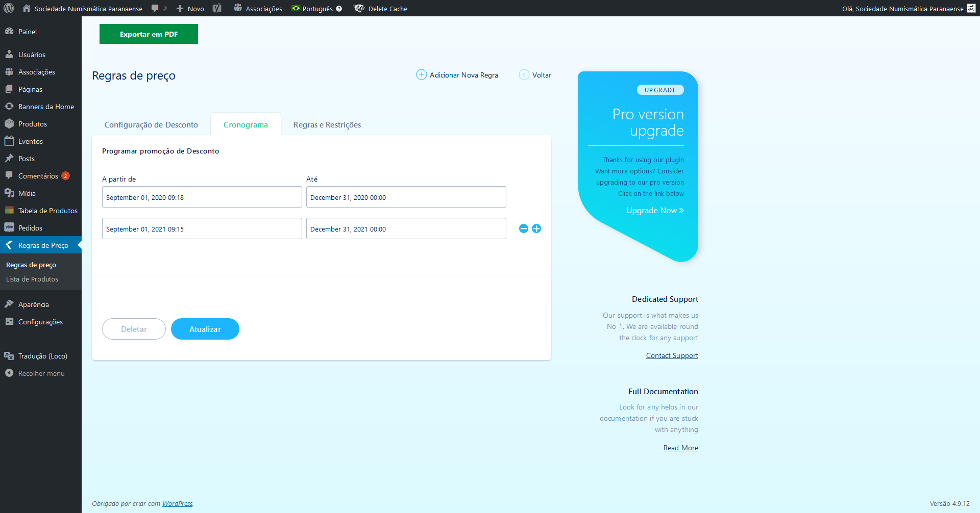Click the Posts pin icon

pyautogui.click(x=9, y=158)
